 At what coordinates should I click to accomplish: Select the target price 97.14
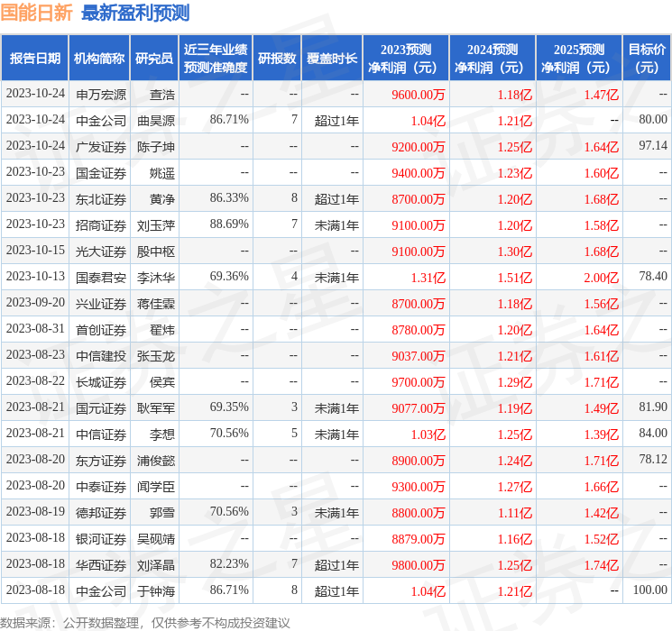653,146
